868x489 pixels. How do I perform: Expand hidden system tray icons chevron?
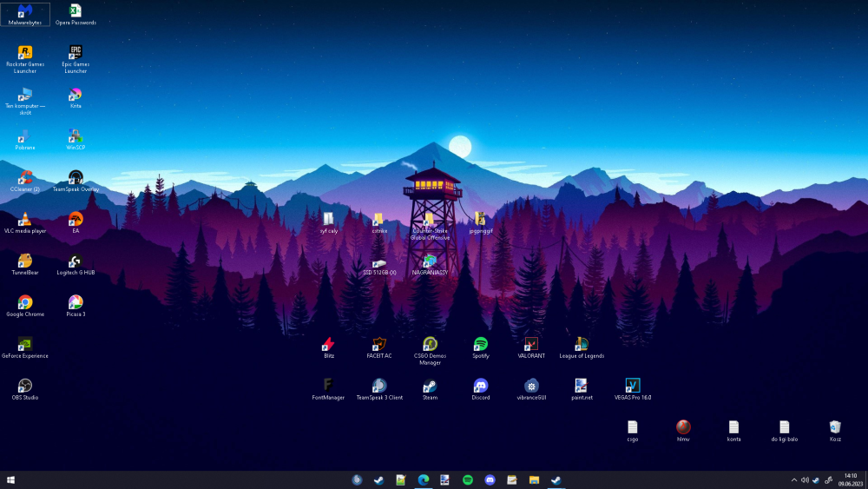(x=794, y=480)
